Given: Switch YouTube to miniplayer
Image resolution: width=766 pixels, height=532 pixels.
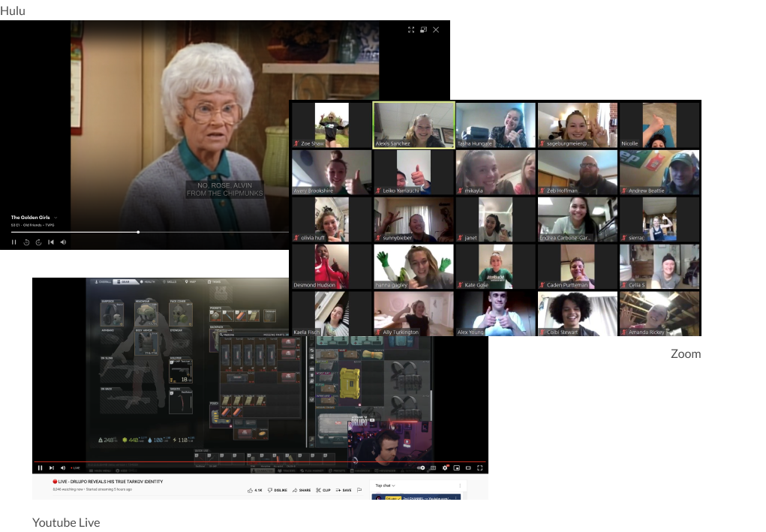Looking at the screenshot, I should pyautogui.click(x=456, y=468).
